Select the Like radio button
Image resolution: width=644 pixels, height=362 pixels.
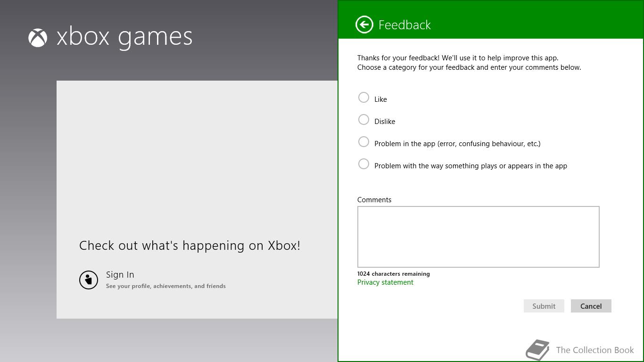pos(363,98)
